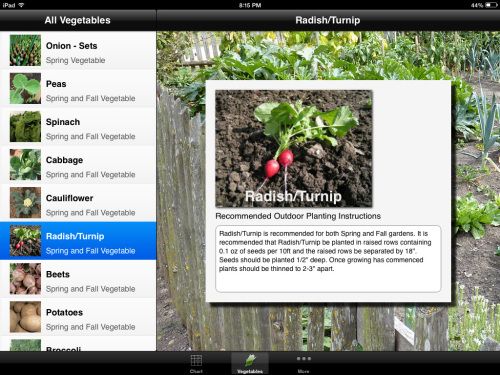Open the Chart tab
The image size is (500, 375).
coord(196,363)
